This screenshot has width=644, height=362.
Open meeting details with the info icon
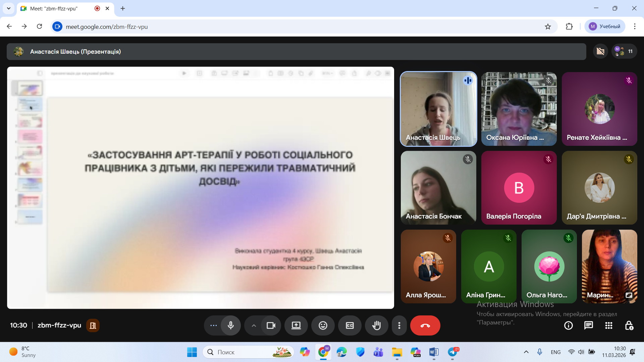click(569, 325)
